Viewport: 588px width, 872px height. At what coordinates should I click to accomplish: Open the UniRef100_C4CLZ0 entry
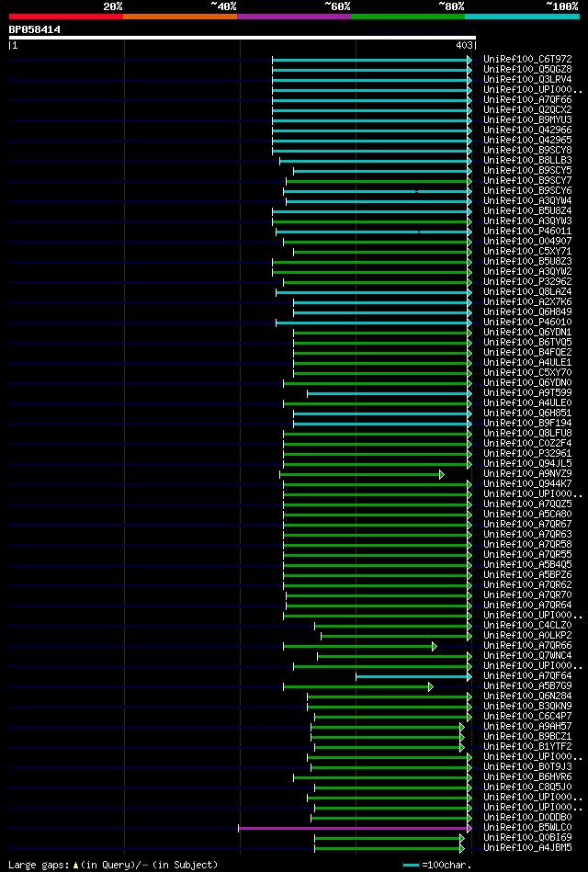[x=527, y=626]
